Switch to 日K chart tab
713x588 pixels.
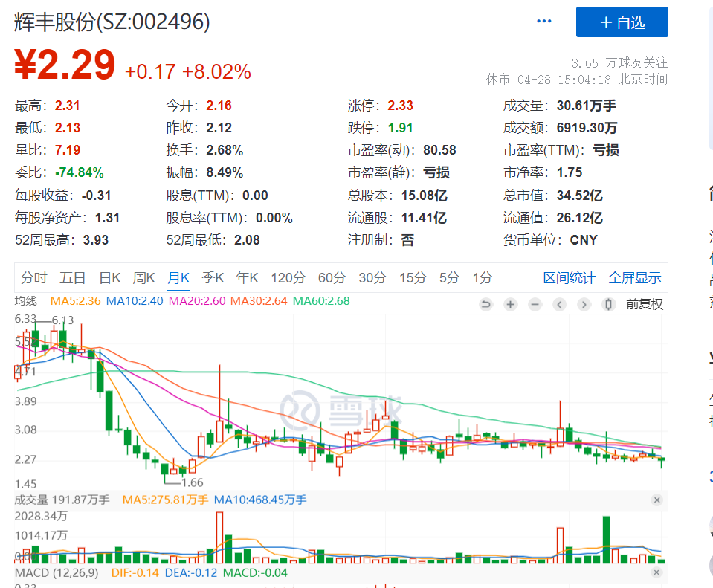(109, 277)
